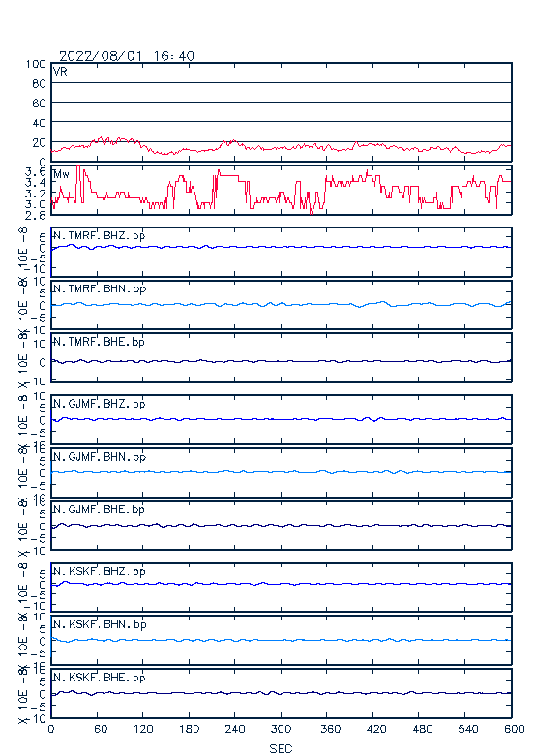Click the 540 second tick label
The image size is (536, 756).
pyautogui.click(x=467, y=729)
